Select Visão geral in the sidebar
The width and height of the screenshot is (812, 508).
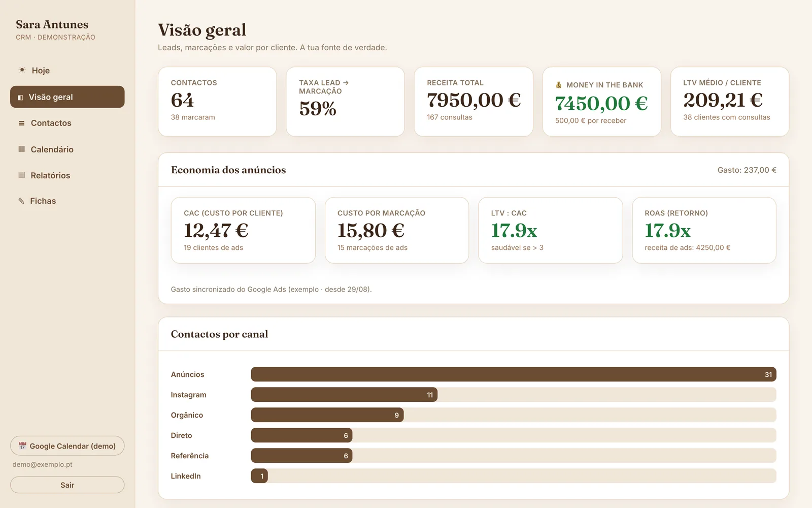67,97
